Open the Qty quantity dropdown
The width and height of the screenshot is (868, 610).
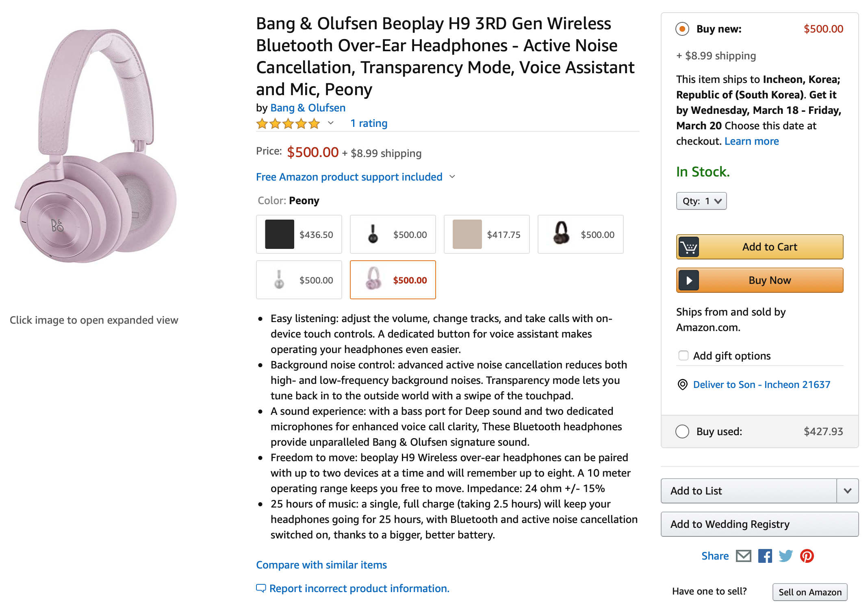coord(701,201)
